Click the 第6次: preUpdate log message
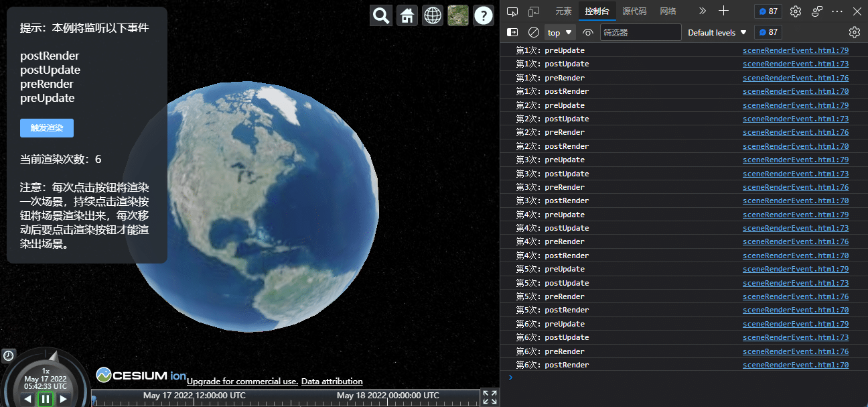868x407 pixels. click(x=551, y=324)
